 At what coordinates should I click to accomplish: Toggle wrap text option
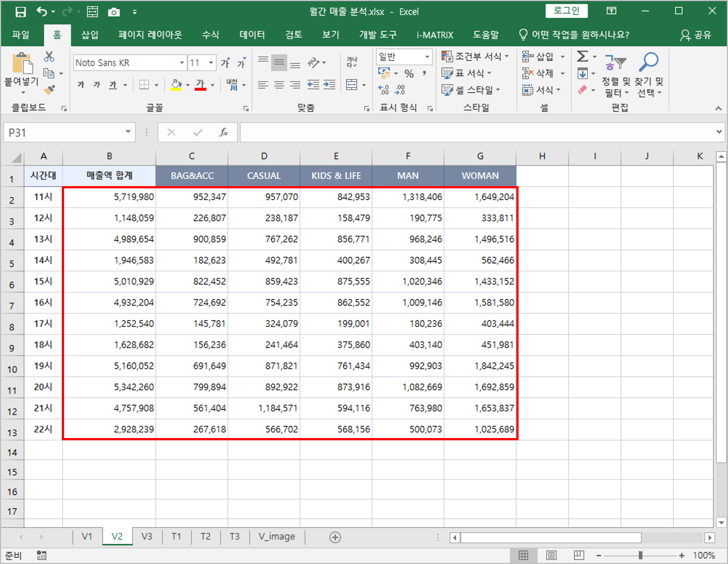pyautogui.click(x=352, y=62)
